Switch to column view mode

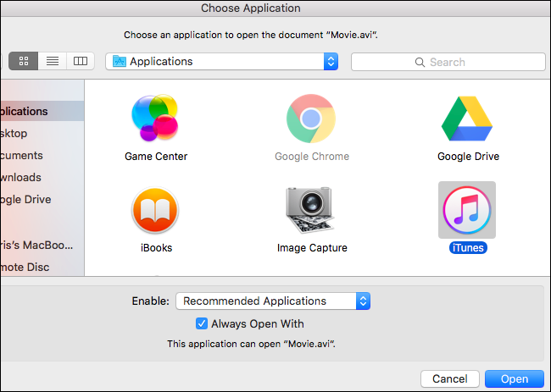(81, 61)
